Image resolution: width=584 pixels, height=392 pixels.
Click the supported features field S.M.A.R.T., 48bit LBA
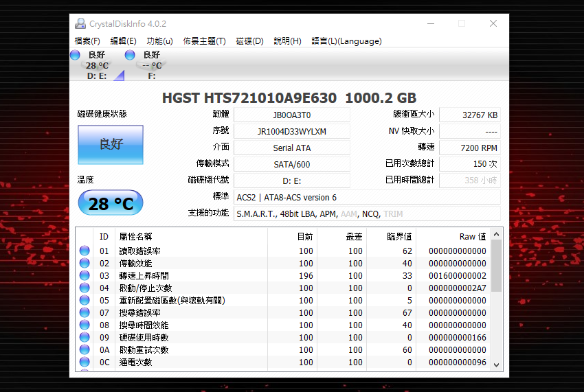(367, 214)
